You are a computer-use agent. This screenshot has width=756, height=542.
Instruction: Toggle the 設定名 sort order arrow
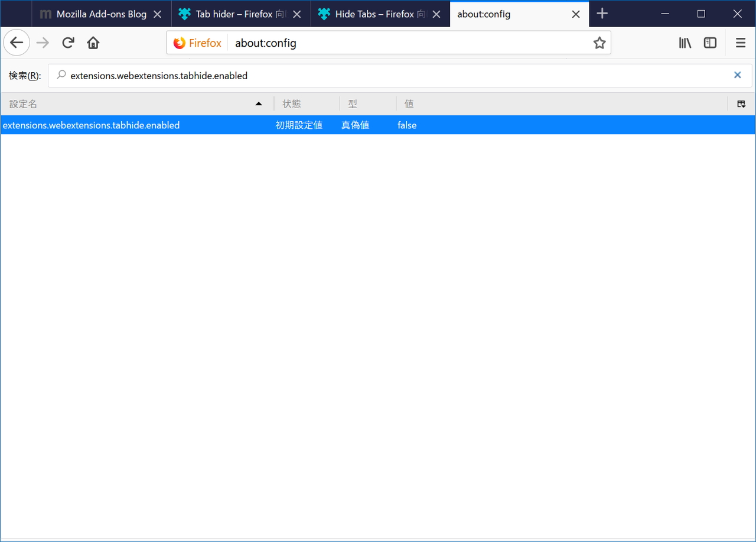(x=258, y=103)
